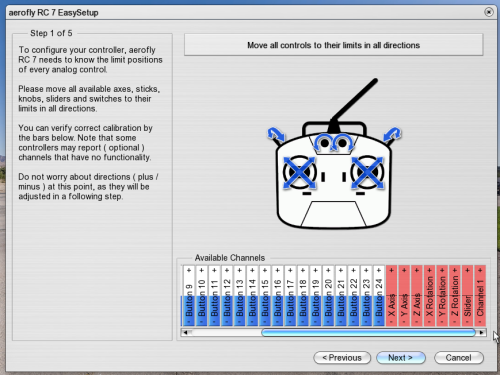Select the Channel 1 red bar
Viewport: 500px width, 375px height.
[x=480, y=296]
